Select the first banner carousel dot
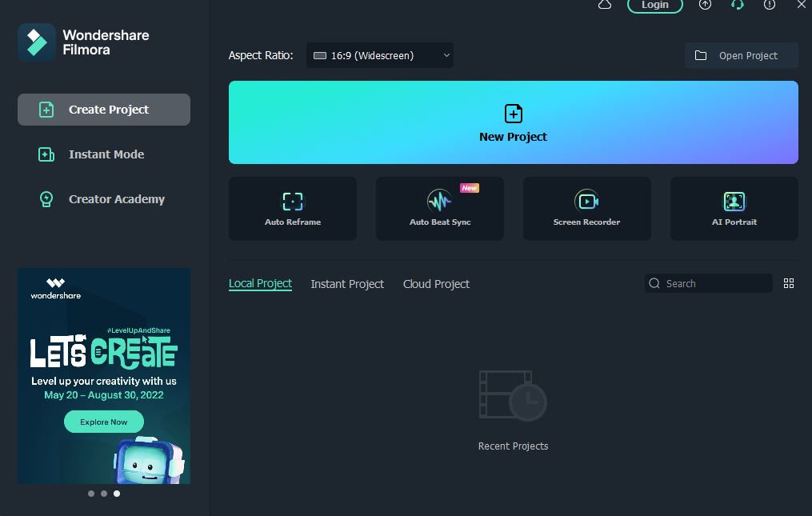812x516 pixels. pyautogui.click(x=91, y=494)
